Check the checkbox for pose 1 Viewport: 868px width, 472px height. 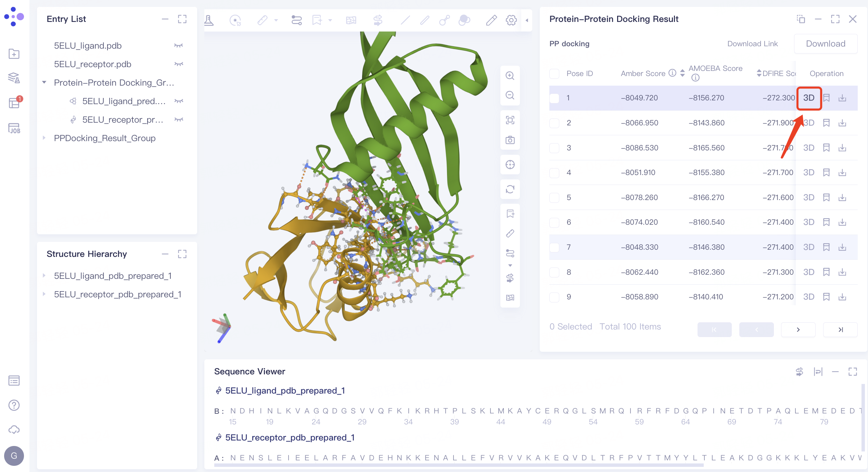554,98
